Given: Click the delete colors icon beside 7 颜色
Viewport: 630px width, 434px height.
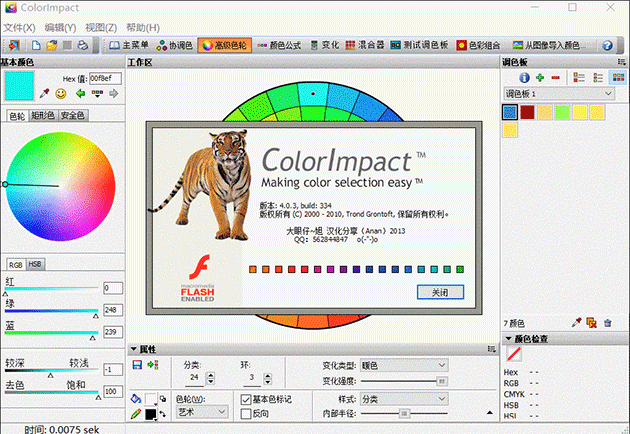Looking at the screenshot, I should (591, 323).
